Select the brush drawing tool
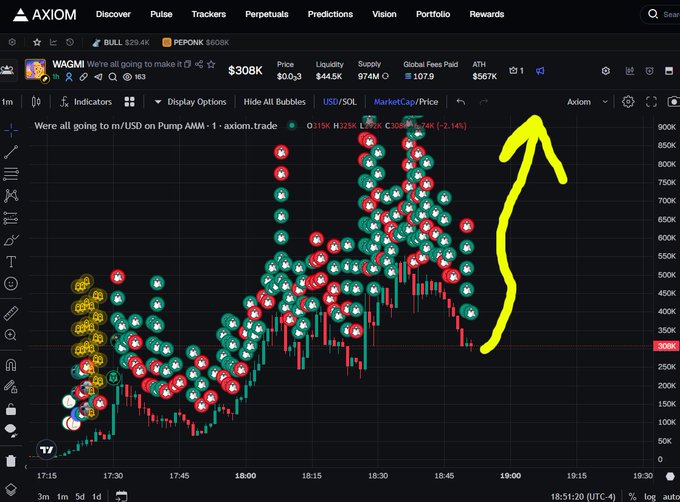 [x=11, y=240]
